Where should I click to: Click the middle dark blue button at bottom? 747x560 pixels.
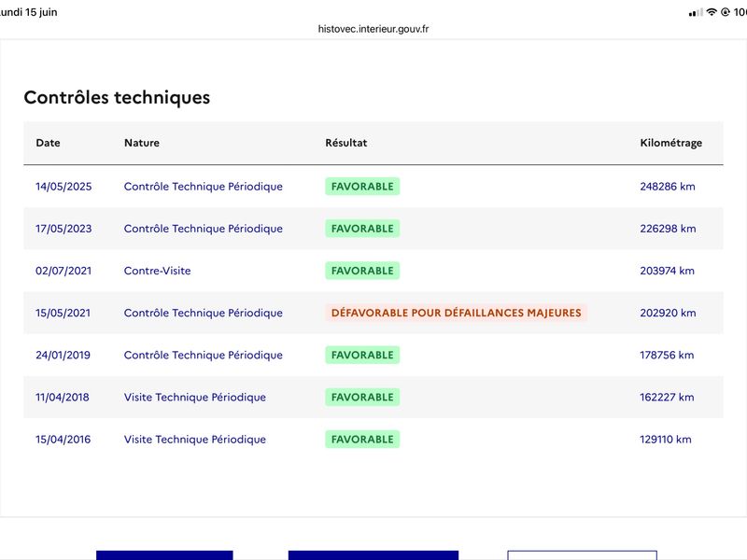pyautogui.click(x=373, y=555)
